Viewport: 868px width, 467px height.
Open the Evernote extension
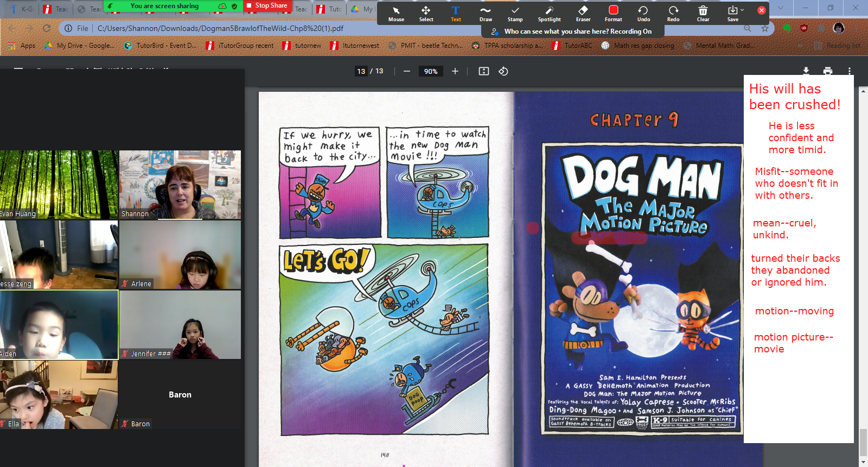[x=787, y=28]
